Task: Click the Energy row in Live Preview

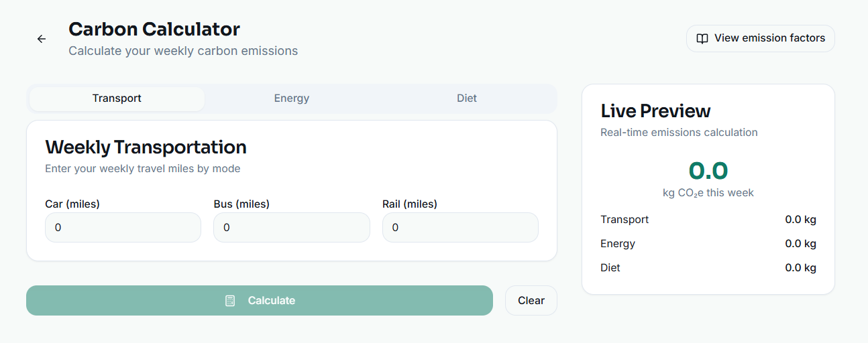Action: (708, 244)
